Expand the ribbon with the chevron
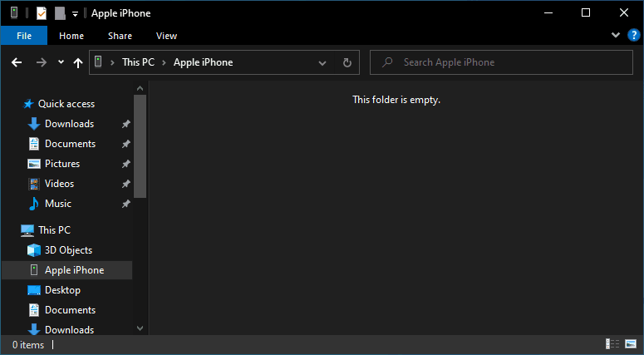 click(x=615, y=35)
